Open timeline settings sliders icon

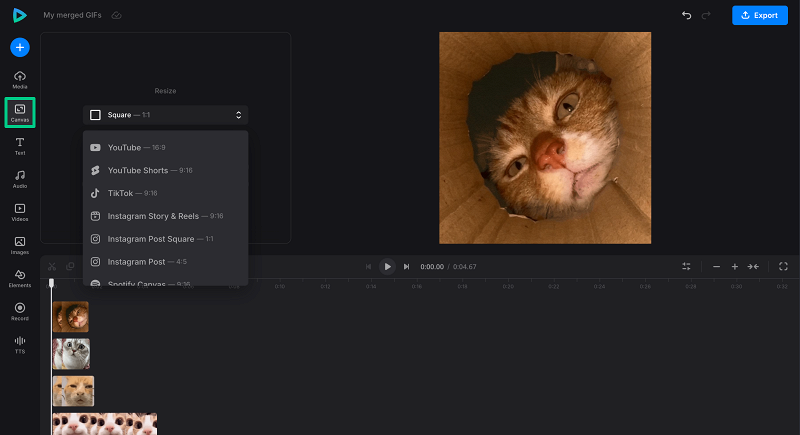tap(686, 267)
